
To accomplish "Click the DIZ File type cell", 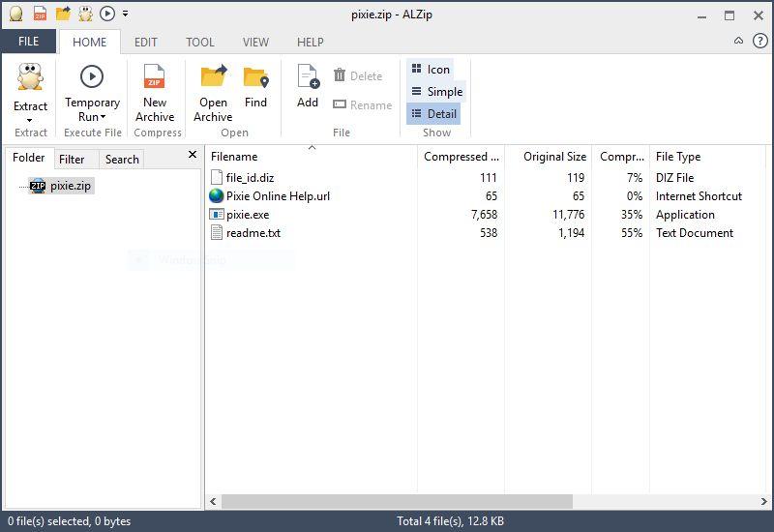I will 674,178.
